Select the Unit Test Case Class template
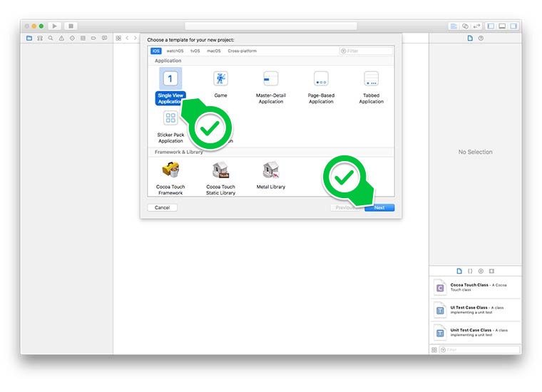Image resolution: width=542 pixels, height=392 pixels. tap(475, 332)
